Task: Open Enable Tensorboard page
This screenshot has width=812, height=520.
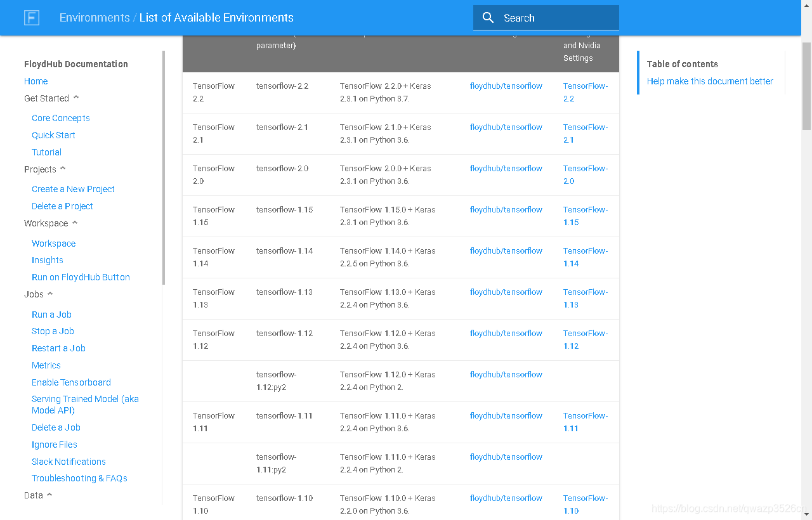Action: 71,382
